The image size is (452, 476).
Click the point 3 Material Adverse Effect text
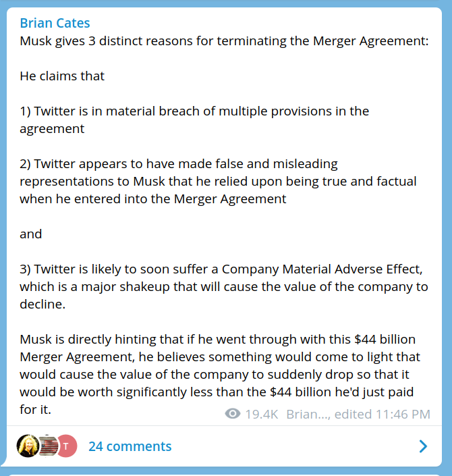pyautogui.click(x=223, y=286)
